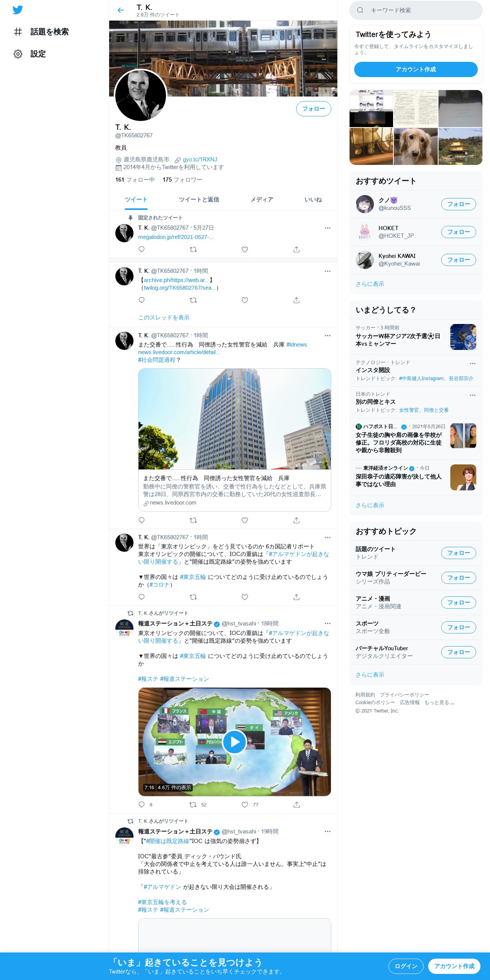Like the archive.ph tweet
Screen dimensions: 490x980
point(245,300)
